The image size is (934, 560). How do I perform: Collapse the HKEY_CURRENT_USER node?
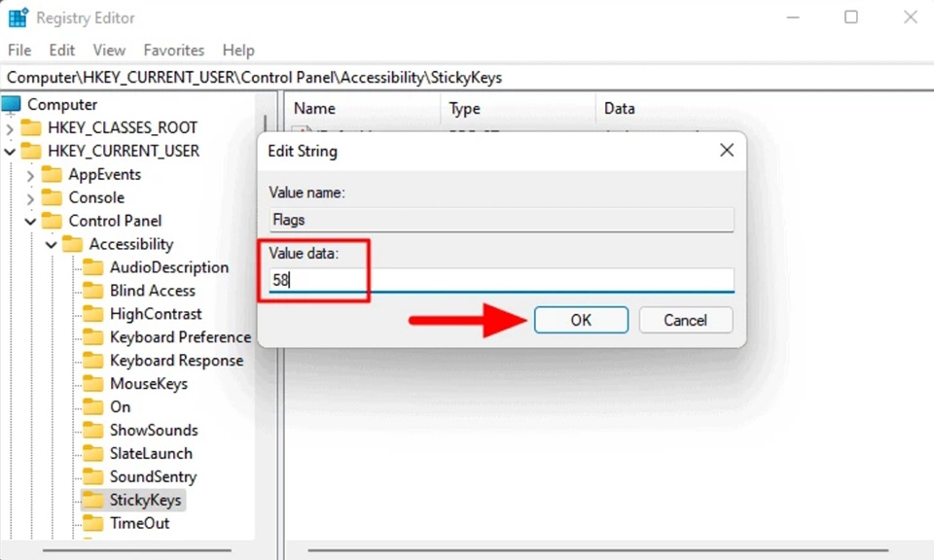click(10, 151)
